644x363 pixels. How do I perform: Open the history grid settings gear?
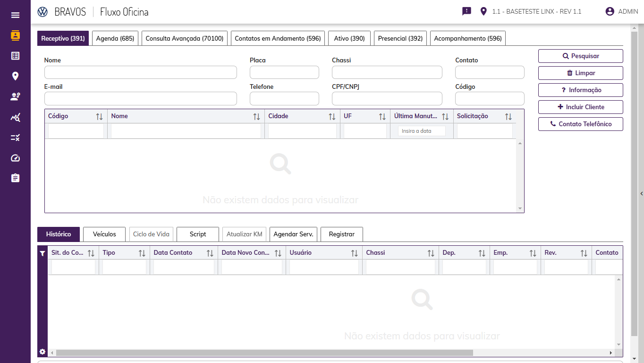click(x=42, y=352)
